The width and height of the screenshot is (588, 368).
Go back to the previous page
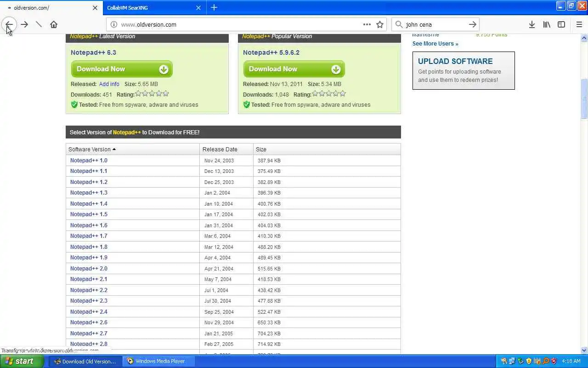click(x=9, y=24)
